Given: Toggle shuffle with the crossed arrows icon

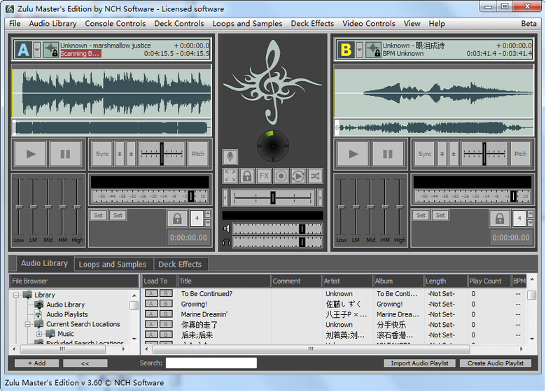Looking at the screenshot, I should pos(315,176).
